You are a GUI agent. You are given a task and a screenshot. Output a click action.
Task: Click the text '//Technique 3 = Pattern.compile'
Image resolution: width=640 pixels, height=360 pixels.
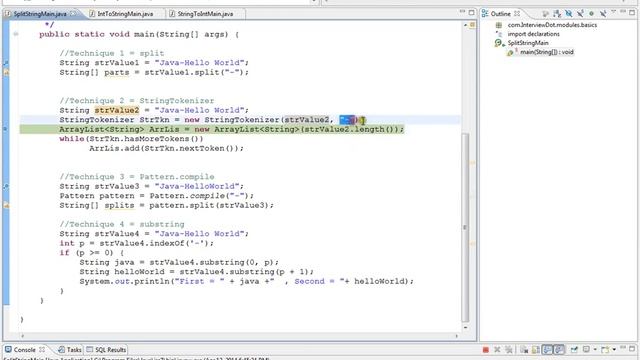[136, 177]
